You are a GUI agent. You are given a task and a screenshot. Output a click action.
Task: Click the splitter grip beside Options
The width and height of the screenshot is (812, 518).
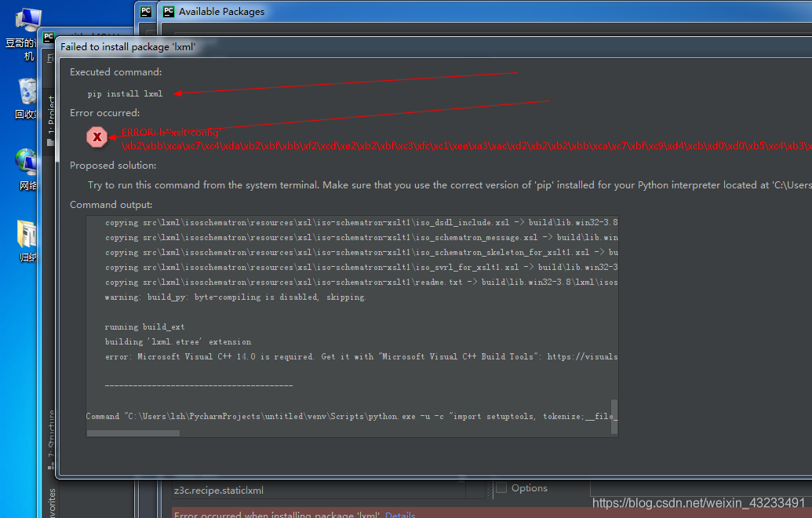488,490
